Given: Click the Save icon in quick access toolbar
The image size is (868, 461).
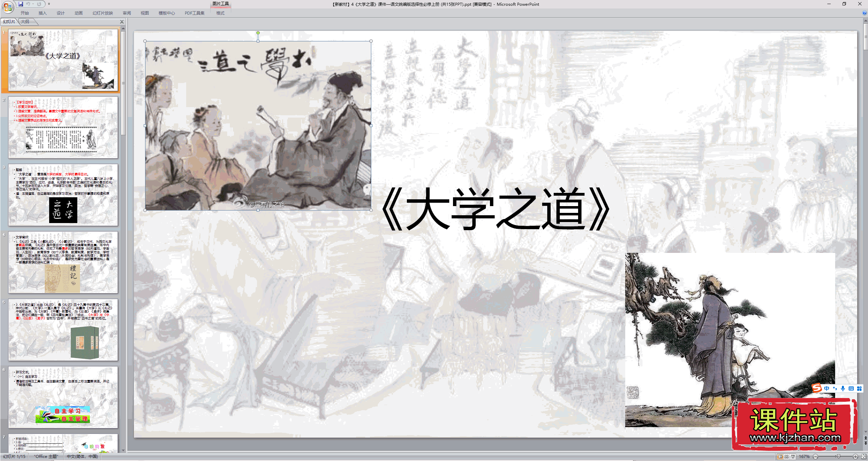Looking at the screenshot, I should [x=21, y=4].
